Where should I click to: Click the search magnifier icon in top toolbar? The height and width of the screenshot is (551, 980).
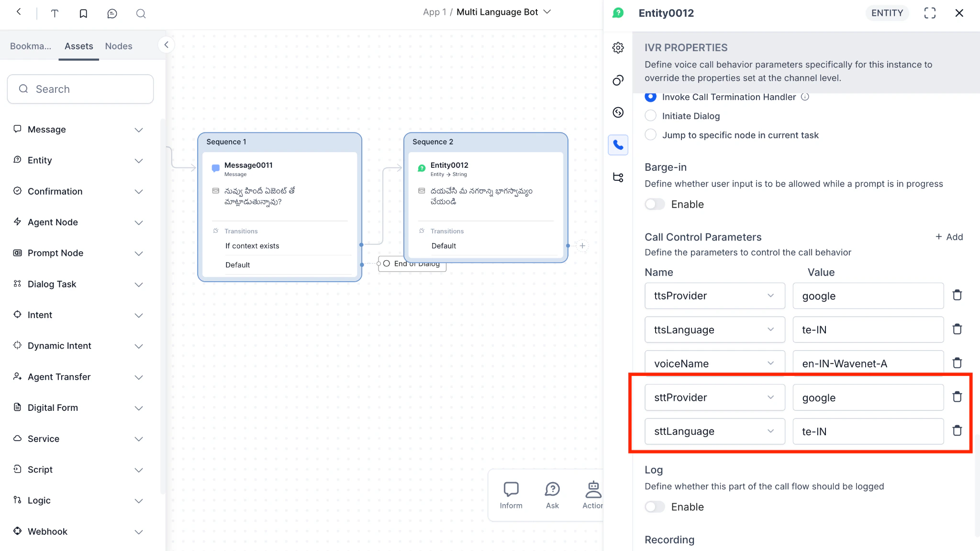pos(141,13)
